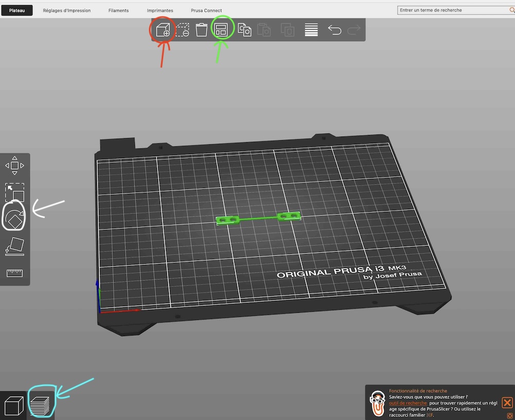Switch to the Imprimantes tab
This screenshot has height=420, width=515.
160,10
